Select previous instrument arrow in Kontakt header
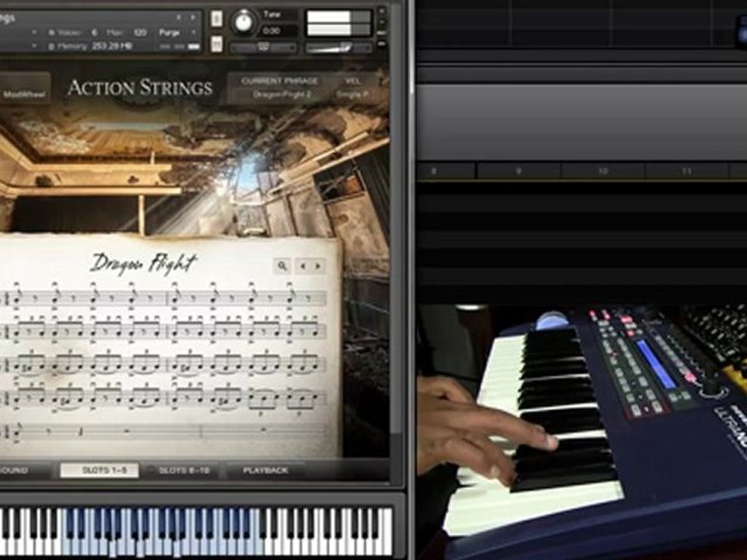This screenshot has height=560, width=747. [179, 18]
